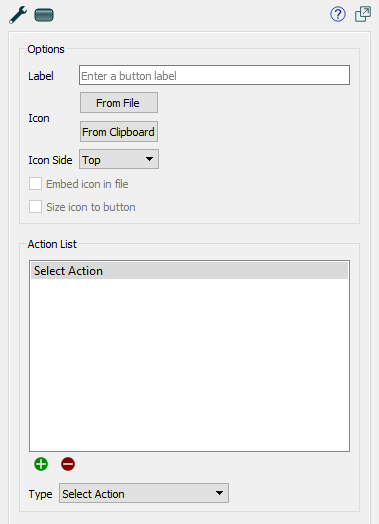379x524 pixels.
Task: Pop out panel with detach icon
Action: [x=363, y=14]
